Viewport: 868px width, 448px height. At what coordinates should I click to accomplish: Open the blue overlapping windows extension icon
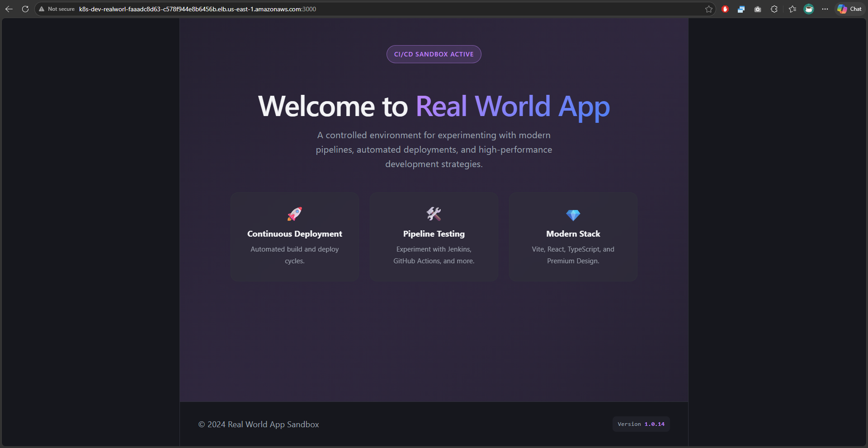coord(741,9)
